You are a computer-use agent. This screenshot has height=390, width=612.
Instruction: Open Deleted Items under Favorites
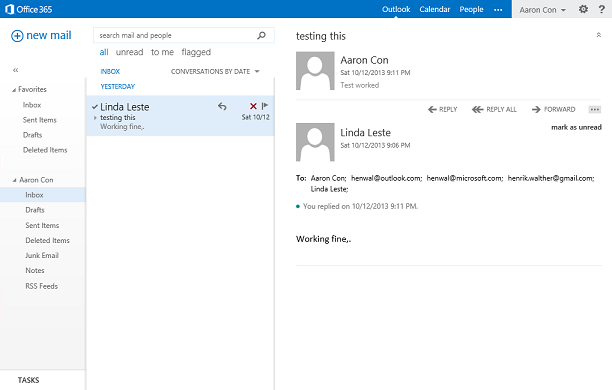tap(45, 150)
